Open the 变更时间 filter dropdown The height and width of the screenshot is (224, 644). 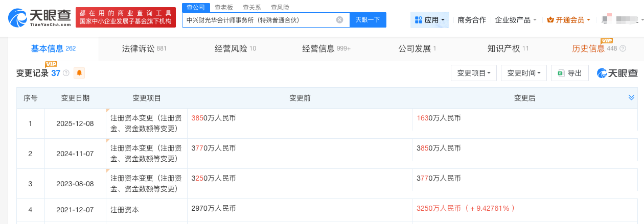click(524, 73)
